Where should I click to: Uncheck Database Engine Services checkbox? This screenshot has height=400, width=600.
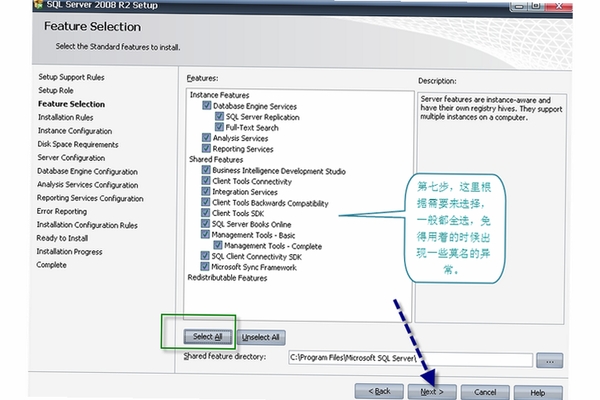tap(207, 105)
